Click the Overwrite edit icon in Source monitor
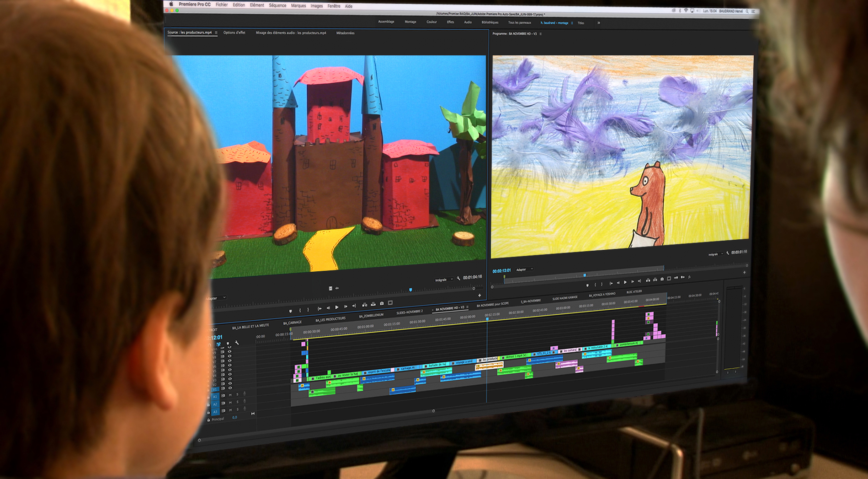 [x=373, y=304]
